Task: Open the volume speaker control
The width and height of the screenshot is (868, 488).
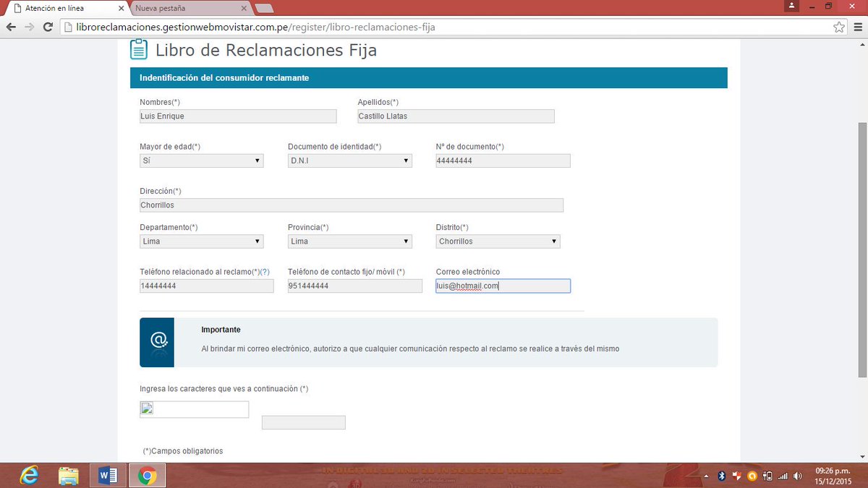Action: coord(798,476)
